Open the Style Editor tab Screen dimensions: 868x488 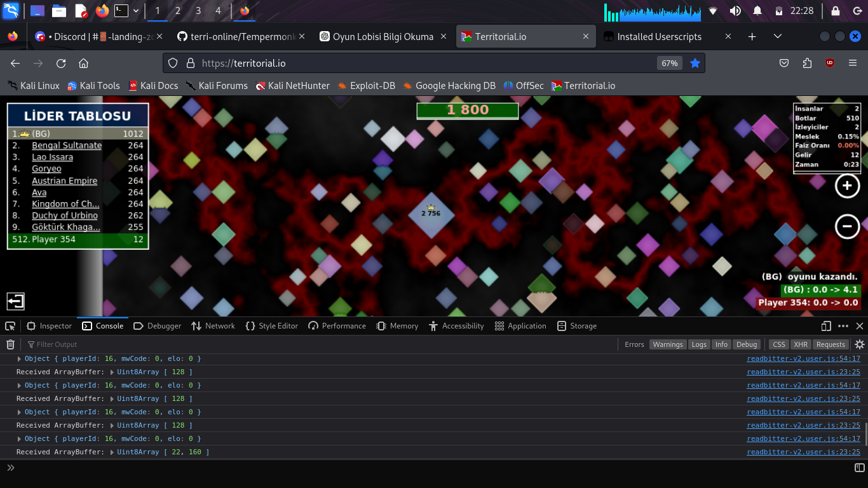(272, 326)
